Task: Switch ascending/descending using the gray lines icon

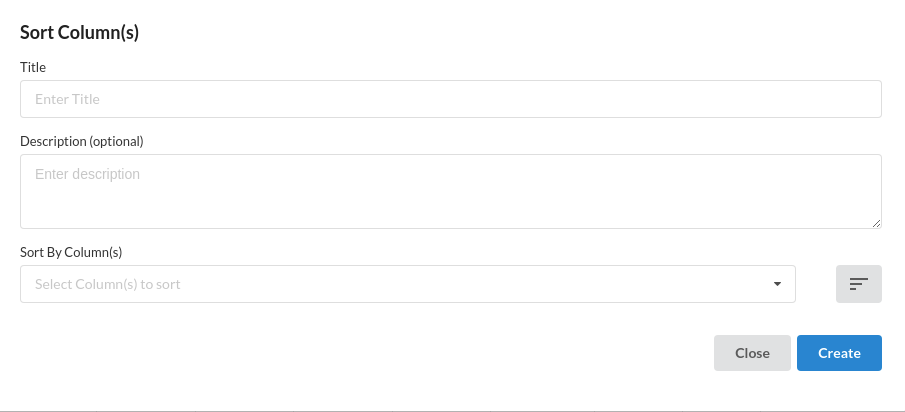Action: [858, 284]
